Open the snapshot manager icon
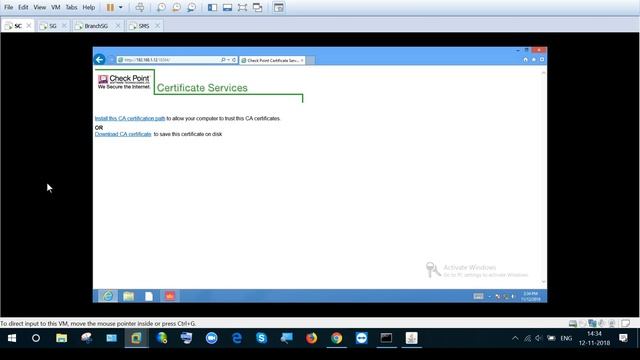 [x=191, y=7]
